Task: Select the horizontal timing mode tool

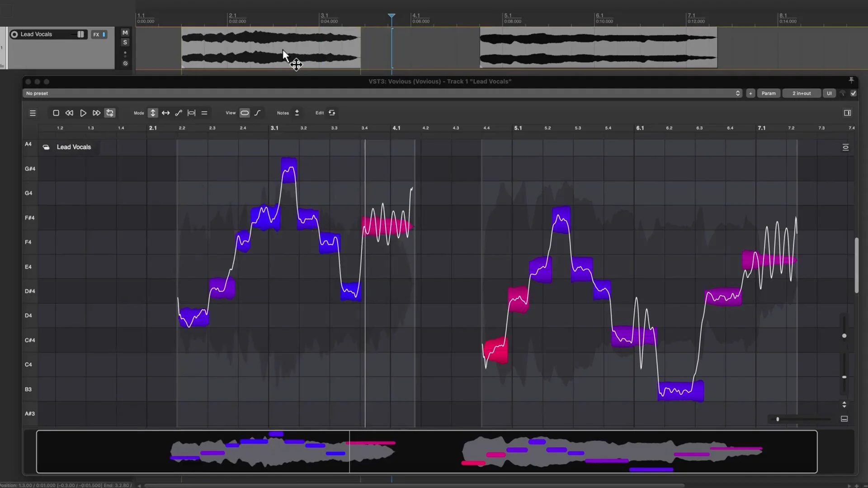Action: 166,113
